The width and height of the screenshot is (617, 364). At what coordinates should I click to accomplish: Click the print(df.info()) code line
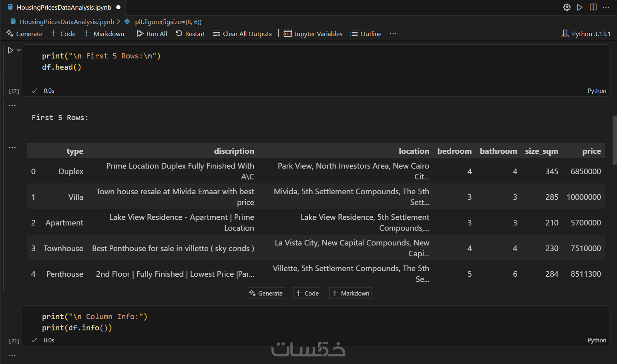(77, 328)
